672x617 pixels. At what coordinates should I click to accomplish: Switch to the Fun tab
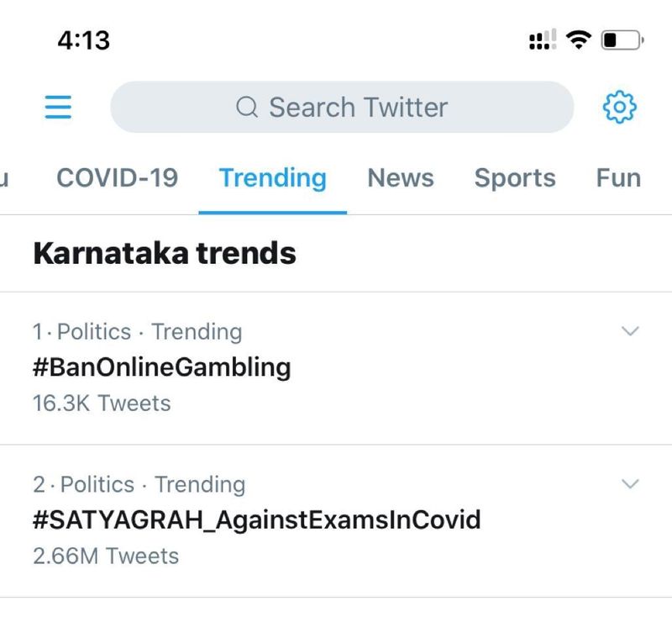[x=618, y=178]
